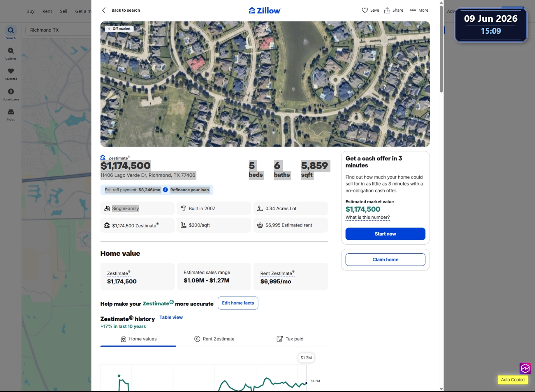Click the Richmond TX search field
Screen dimensions: 535x392
(58, 30)
